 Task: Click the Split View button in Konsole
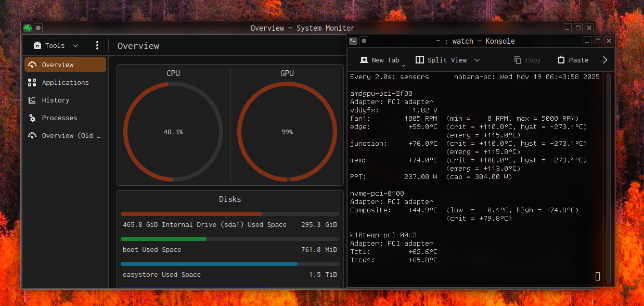pyautogui.click(x=441, y=60)
